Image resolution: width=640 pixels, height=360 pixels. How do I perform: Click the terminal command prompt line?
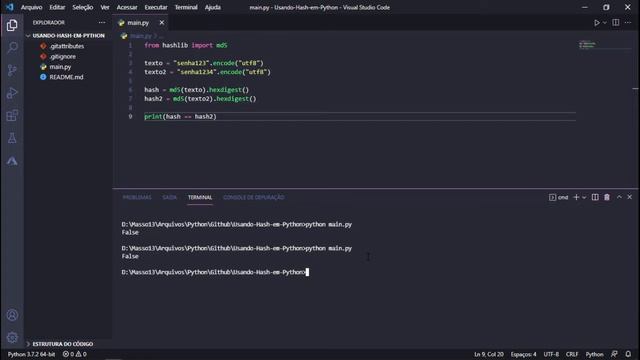(215, 272)
